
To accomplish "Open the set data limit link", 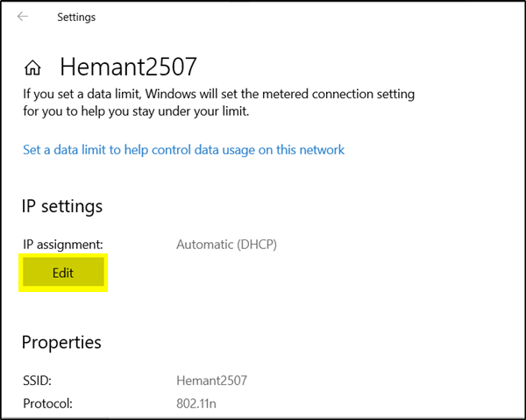I will coord(183,150).
